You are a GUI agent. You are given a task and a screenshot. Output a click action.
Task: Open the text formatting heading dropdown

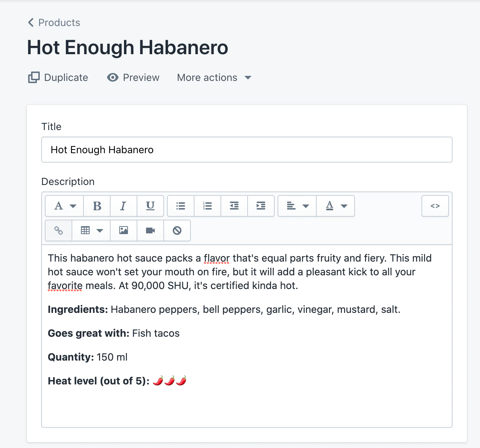pyautogui.click(x=65, y=206)
